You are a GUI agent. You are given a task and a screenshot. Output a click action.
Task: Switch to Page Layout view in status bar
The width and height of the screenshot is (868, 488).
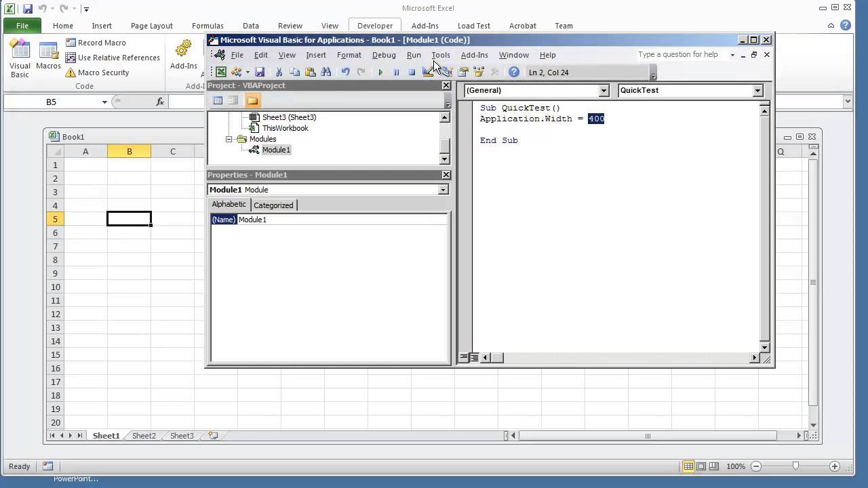[x=701, y=466]
